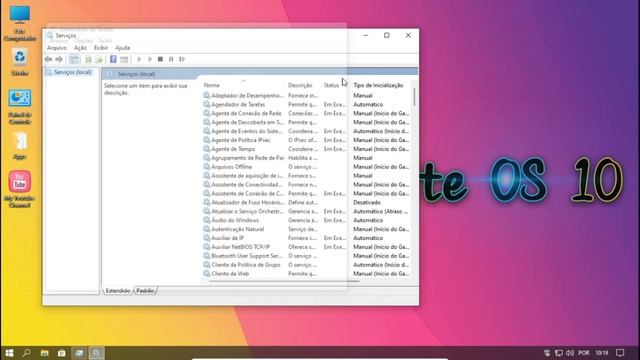Select Este Computador desktop icon
640x360 pixels.
(x=20, y=24)
